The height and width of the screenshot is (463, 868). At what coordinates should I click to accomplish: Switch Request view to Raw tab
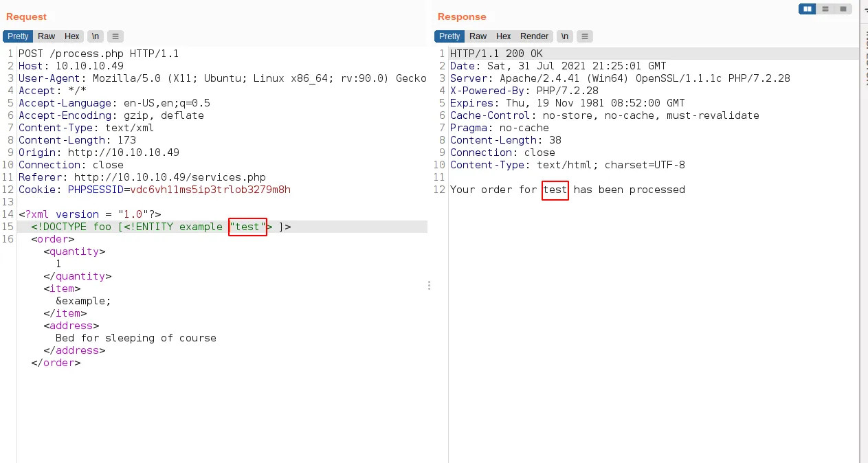coord(47,36)
